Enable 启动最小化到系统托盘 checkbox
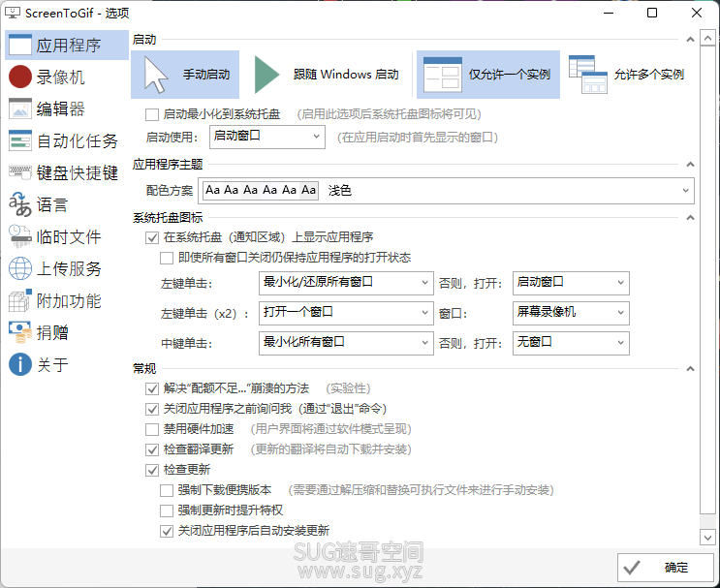This screenshot has height=588, width=720. tap(152, 114)
